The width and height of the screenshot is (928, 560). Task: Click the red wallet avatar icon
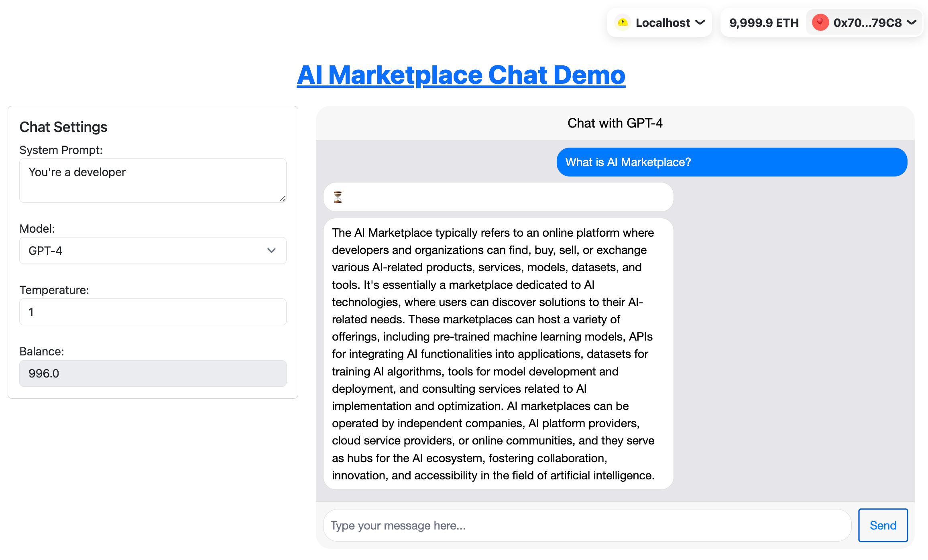(x=820, y=23)
